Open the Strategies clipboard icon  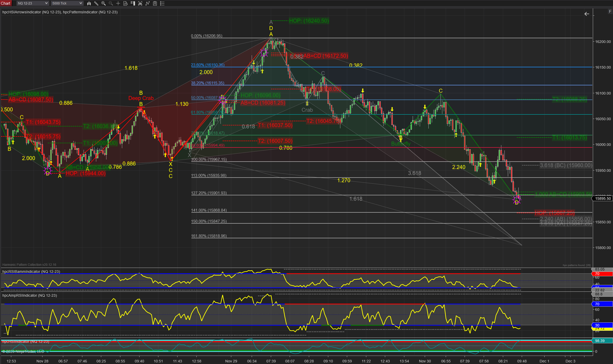[155, 3]
